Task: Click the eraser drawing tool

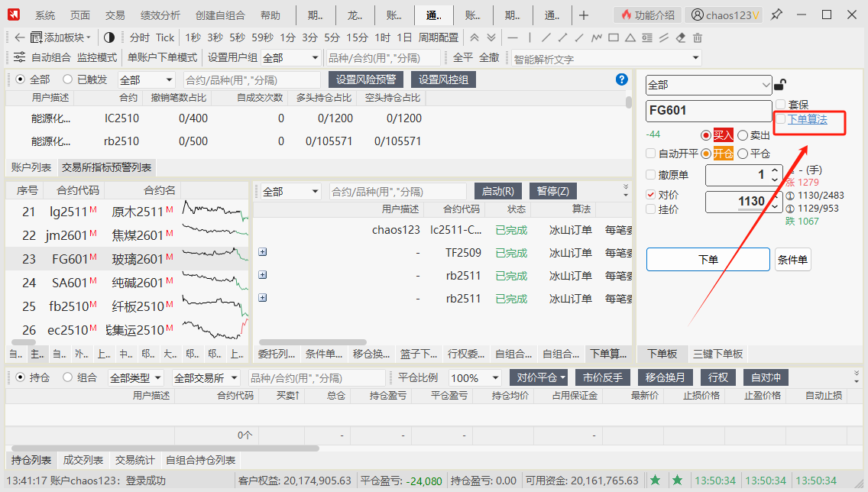Action: point(680,37)
